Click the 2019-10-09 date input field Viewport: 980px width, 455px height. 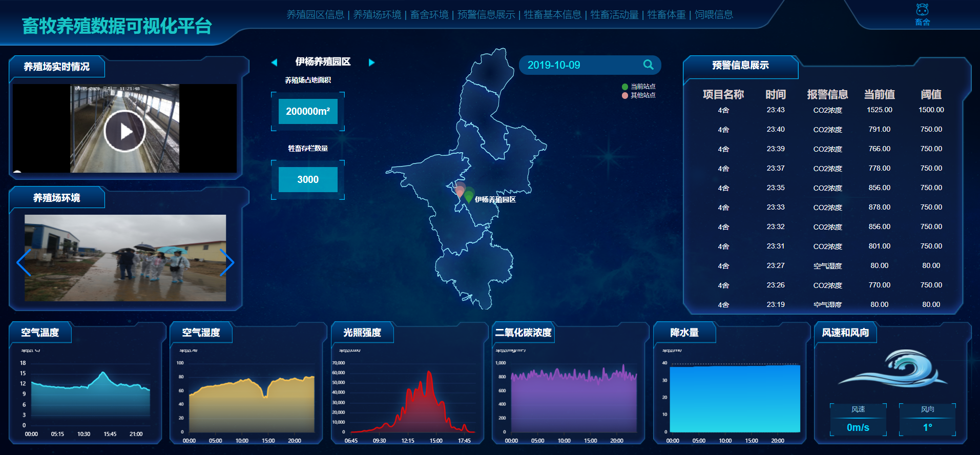pos(579,65)
